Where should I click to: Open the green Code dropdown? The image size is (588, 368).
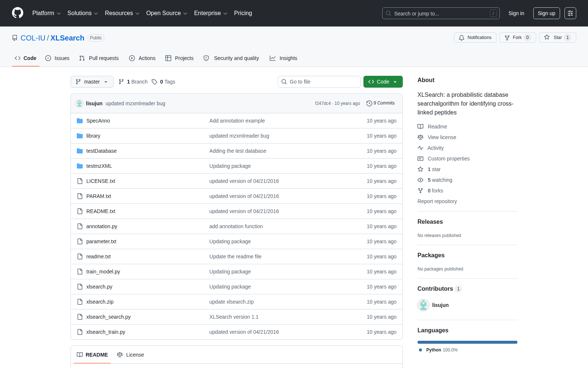[x=383, y=82]
